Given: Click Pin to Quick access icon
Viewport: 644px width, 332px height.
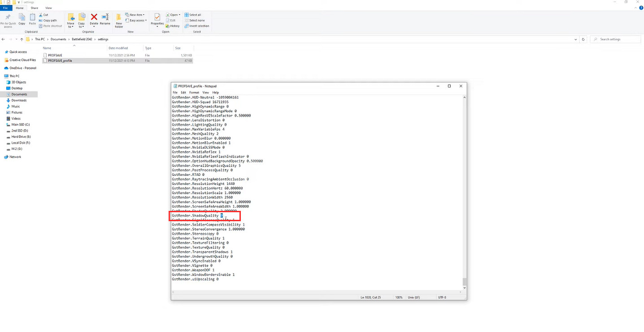Looking at the screenshot, I should (8, 18).
